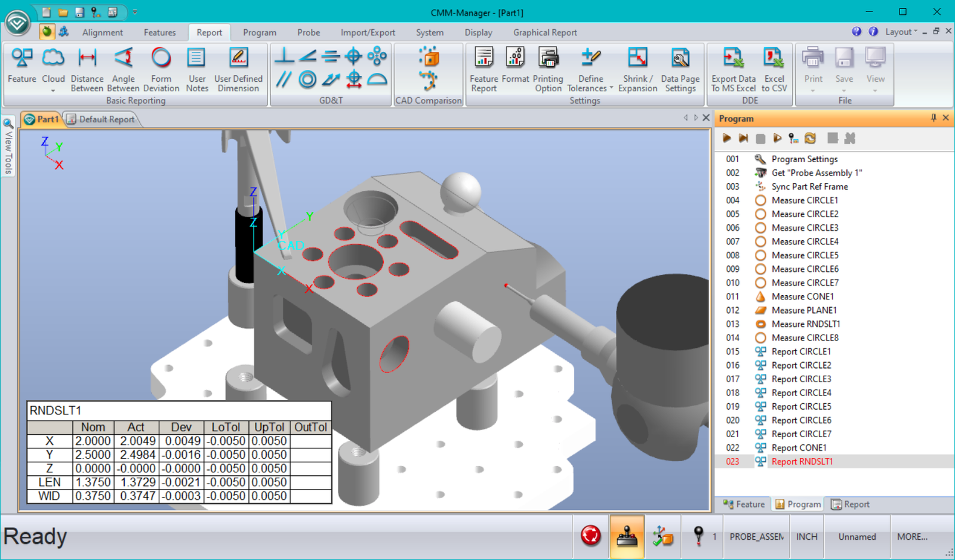Unpin the Program panel

934,118
